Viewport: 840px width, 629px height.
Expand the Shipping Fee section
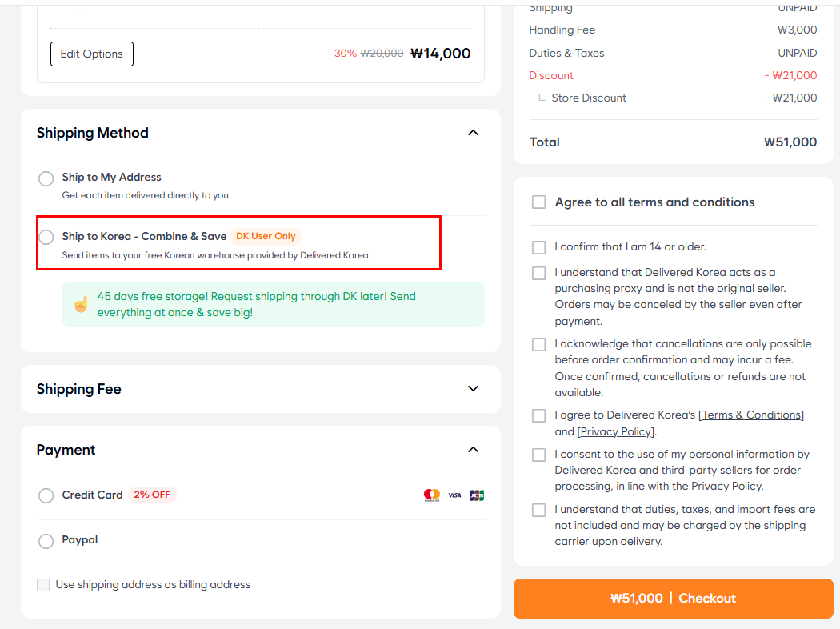(x=473, y=389)
